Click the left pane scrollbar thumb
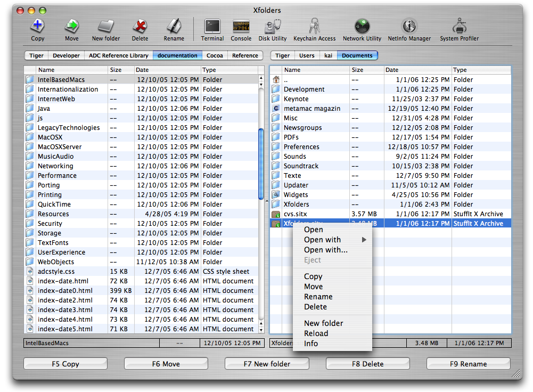This screenshot has height=392, width=533. [261, 164]
